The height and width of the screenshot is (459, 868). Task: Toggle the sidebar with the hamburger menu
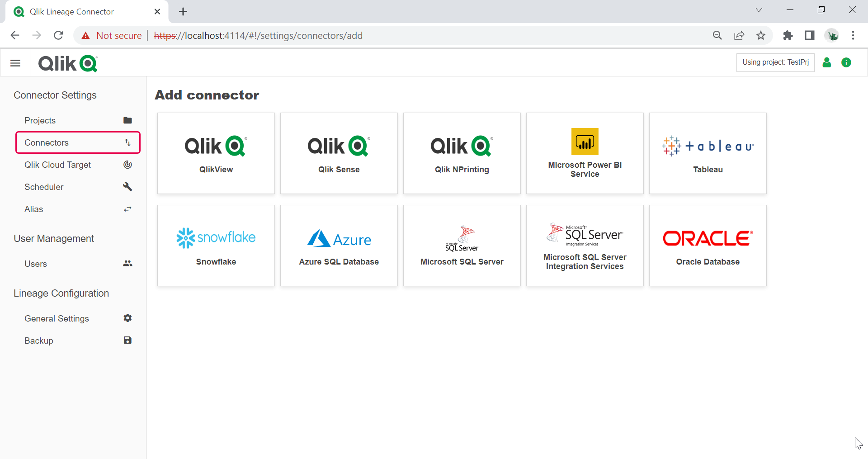pos(15,62)
